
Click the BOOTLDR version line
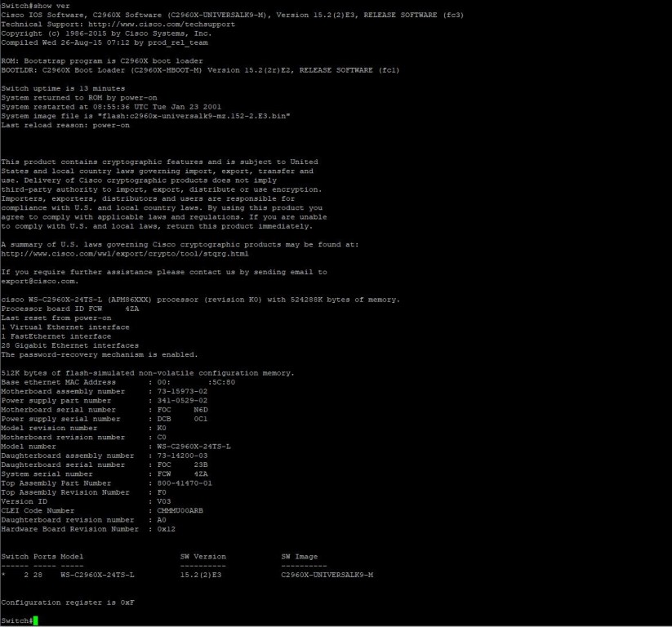pyautogui.click(x=200, y=70)
